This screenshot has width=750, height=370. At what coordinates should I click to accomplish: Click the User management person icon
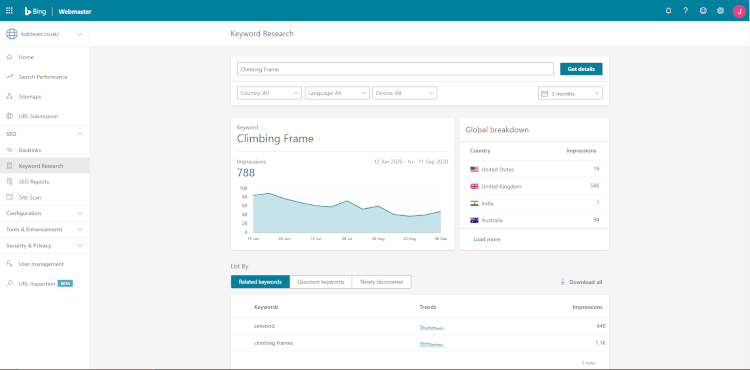pos(10,264)
